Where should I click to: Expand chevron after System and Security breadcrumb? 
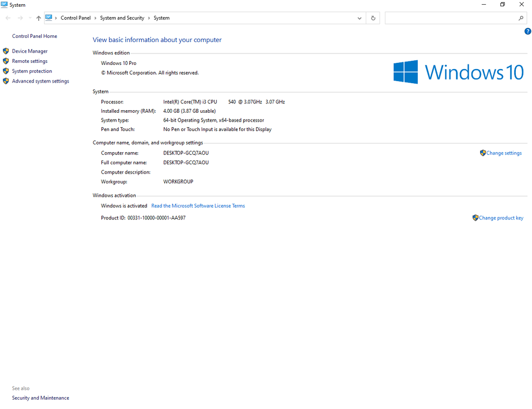[149, 18]
